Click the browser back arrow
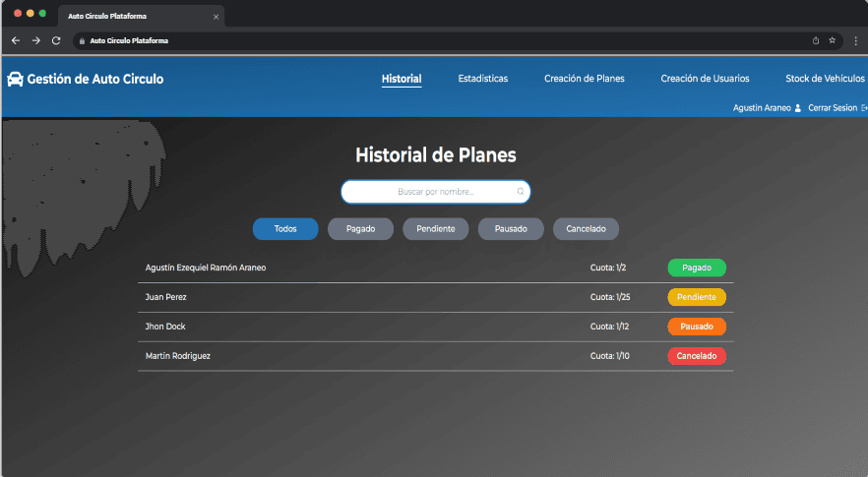Screen dimensions: 868x477 [16, 40]
